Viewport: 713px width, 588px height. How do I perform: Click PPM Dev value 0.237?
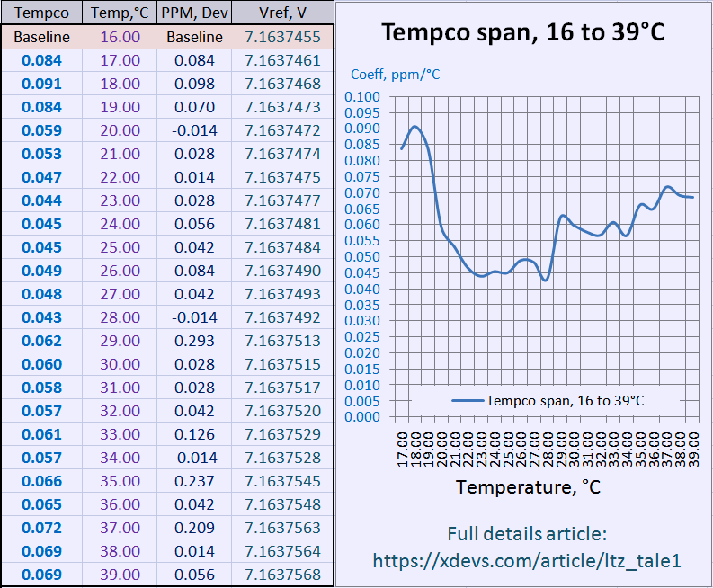click(194, 481)
